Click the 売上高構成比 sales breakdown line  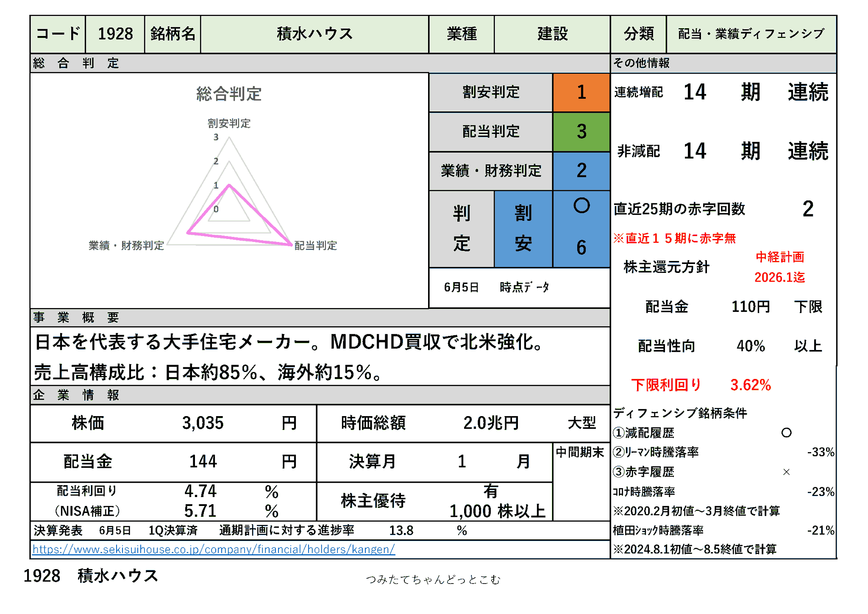[208, 372]
